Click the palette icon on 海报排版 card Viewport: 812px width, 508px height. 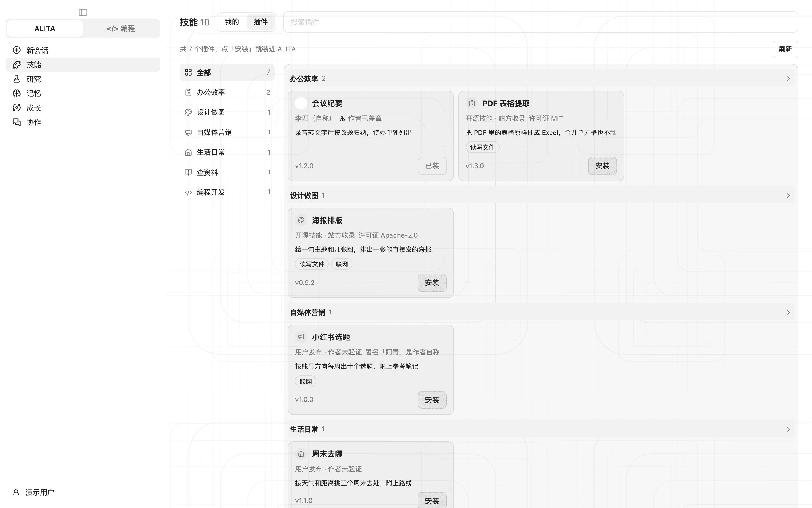[x=301, y=220]
